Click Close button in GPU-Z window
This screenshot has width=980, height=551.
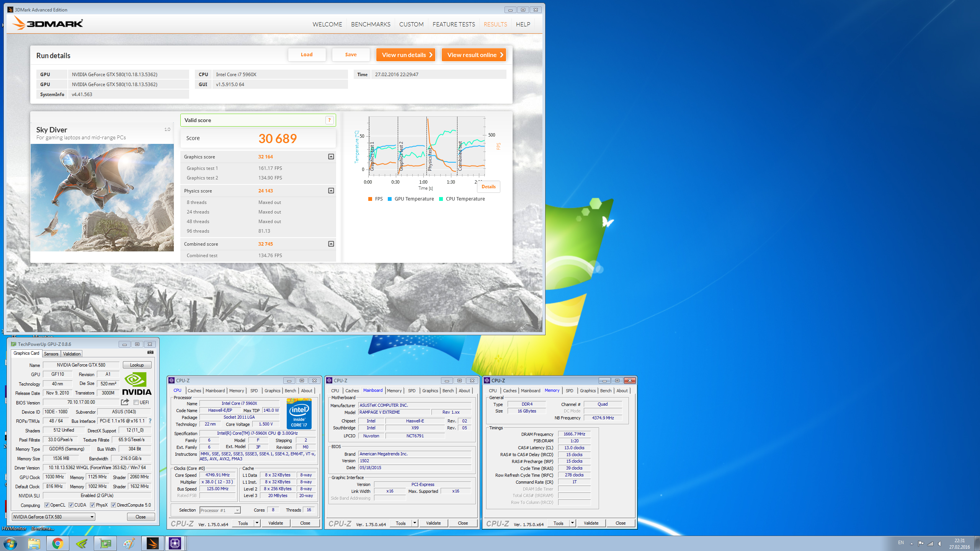(140, 517)
